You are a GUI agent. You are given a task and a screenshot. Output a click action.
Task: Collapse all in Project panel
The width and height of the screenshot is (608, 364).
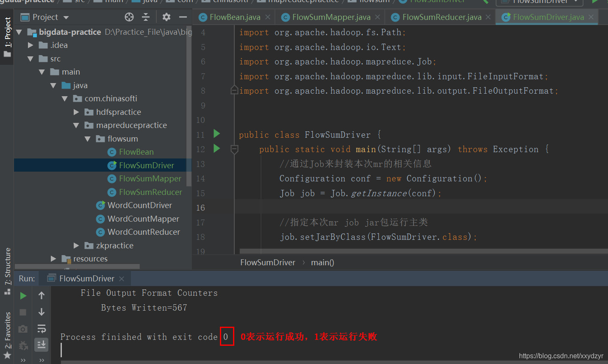click(x=146, y=17)
